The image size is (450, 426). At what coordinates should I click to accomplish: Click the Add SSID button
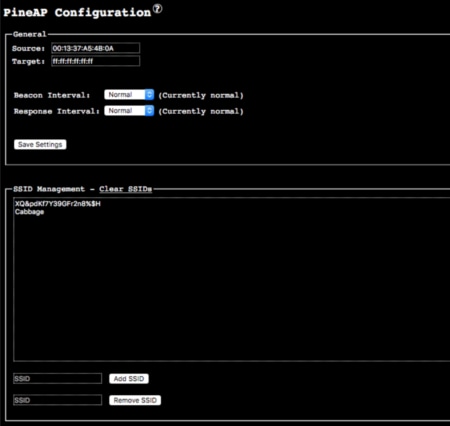129,379
